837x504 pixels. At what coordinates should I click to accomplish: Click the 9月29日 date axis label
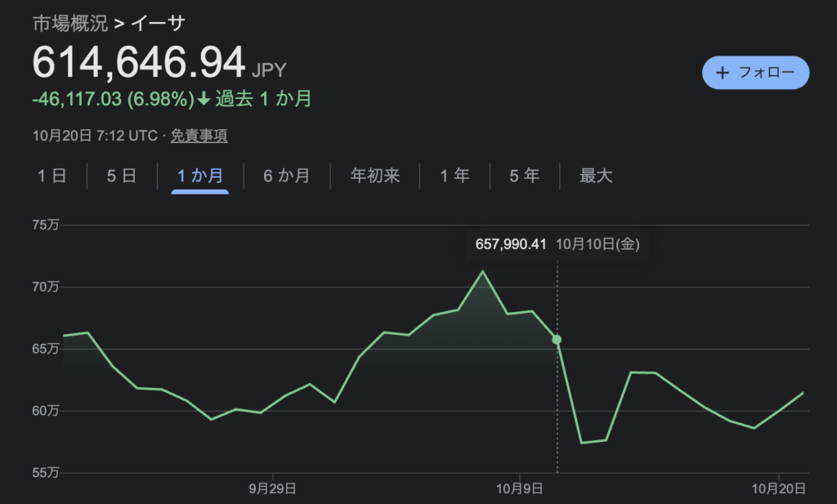[272, 488]
